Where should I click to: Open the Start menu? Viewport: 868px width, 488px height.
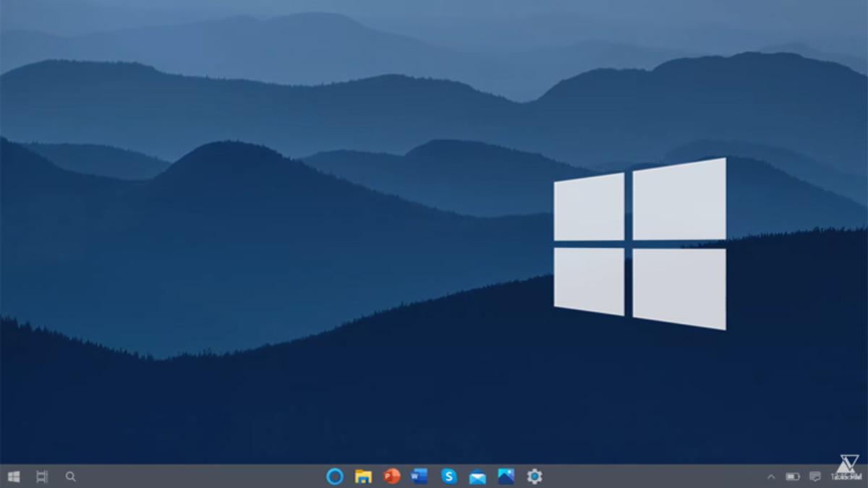(13, 476)
